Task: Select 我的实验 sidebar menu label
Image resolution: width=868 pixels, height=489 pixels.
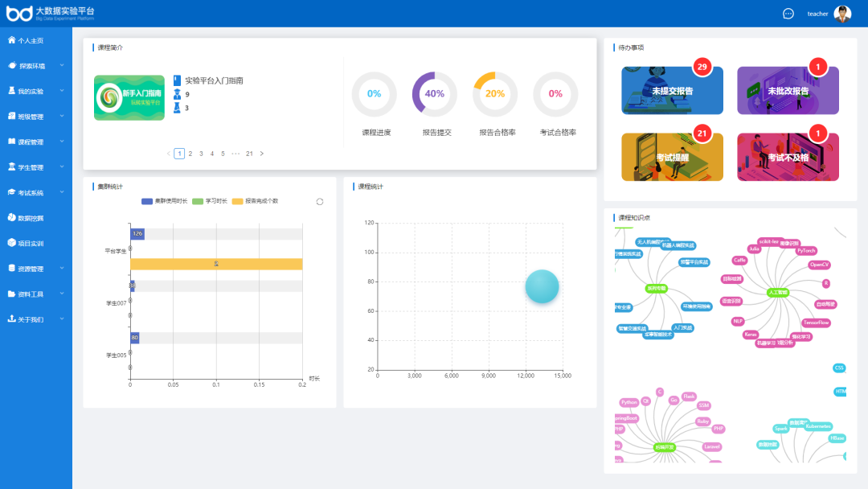Action: (31, 92)
